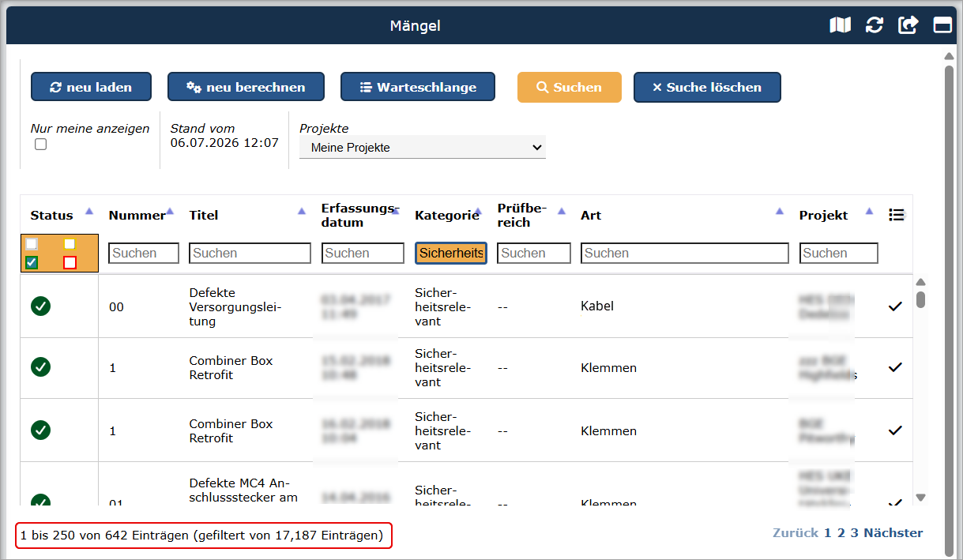Image resolution: width=963 pixels, height=560 pixels.
Task: Click the Nummer column header
Action: tap(137, 215)
